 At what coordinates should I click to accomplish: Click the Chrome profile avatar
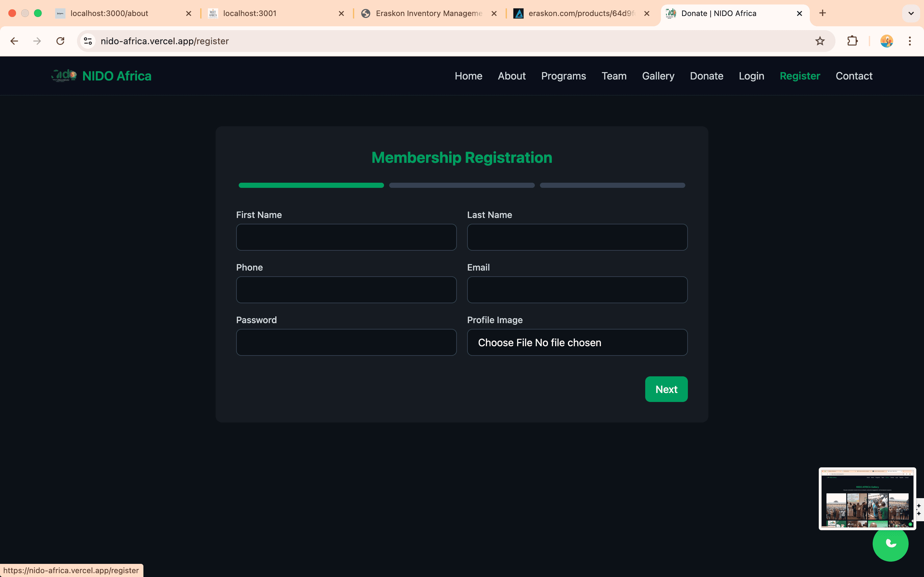click(886, 41)
